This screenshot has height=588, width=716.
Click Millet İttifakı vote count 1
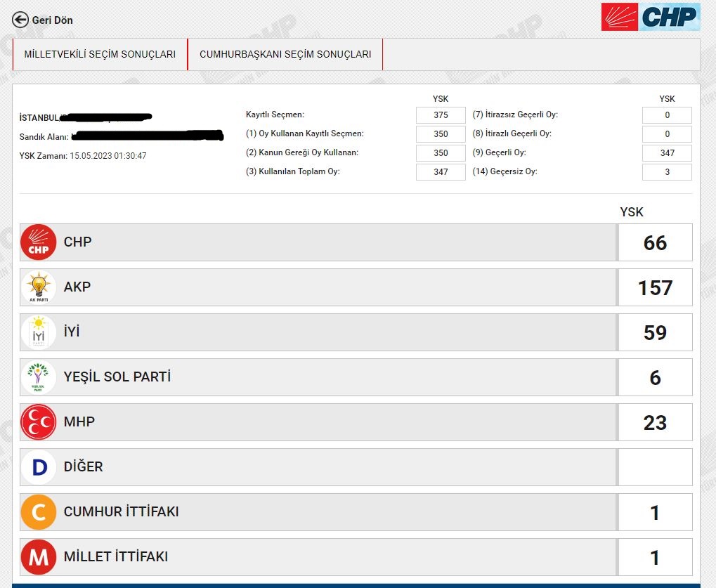tap(656, 557)
